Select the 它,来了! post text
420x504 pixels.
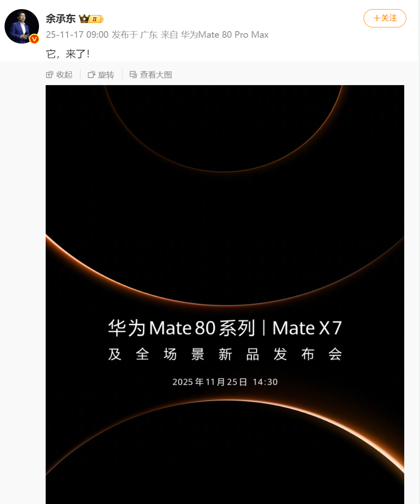pos(68,54)
